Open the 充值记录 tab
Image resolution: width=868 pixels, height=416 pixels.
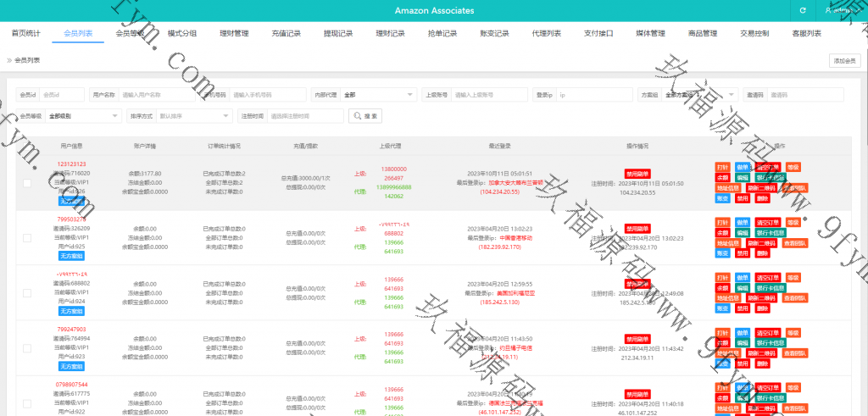pyautogui.click(x=286, y=34)
